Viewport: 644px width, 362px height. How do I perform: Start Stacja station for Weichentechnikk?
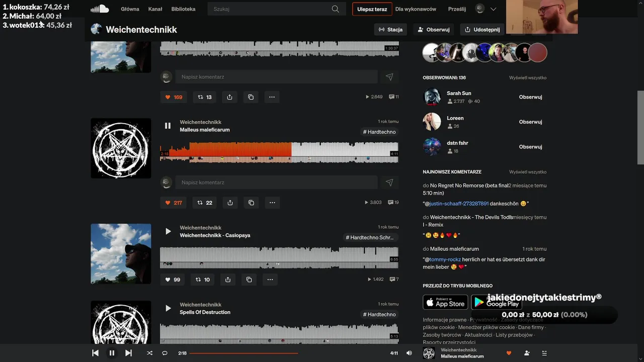(390, 30)
